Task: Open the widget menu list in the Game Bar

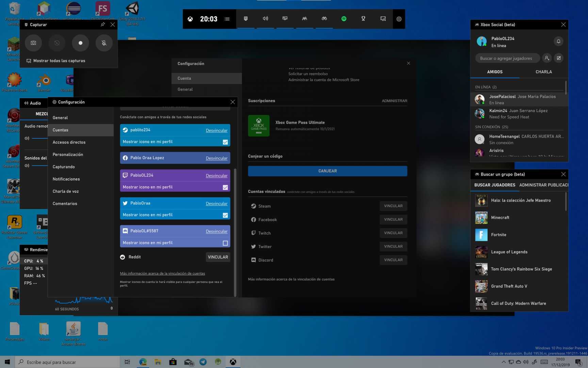Action: click(227, 19)
